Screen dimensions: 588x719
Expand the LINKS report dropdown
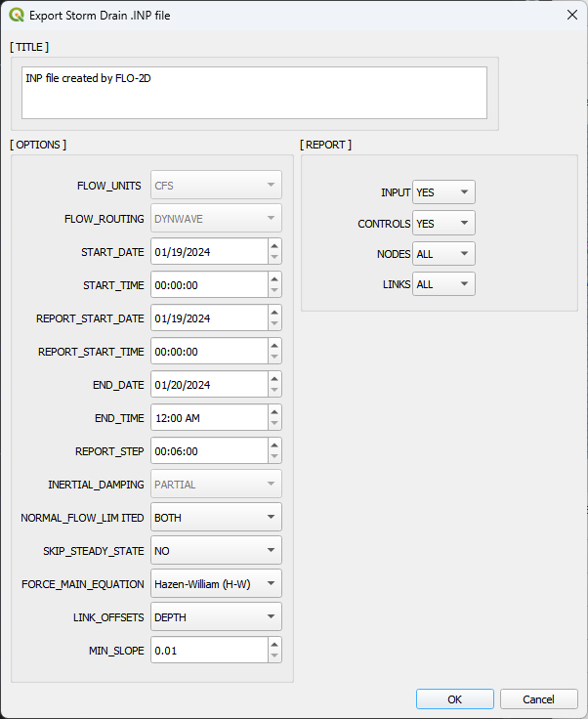pyautogui.click(x=443, y=283)
